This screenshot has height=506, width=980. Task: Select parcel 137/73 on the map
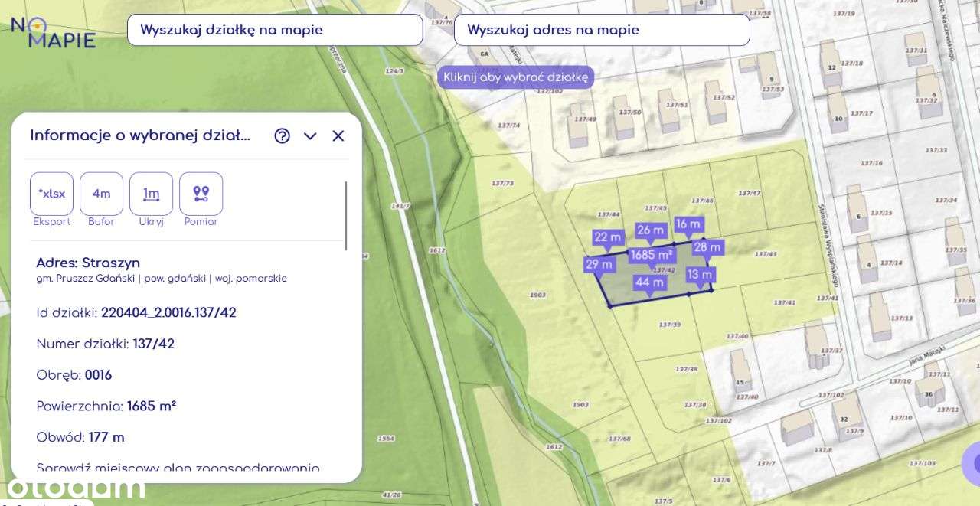[x=502, y=183]
